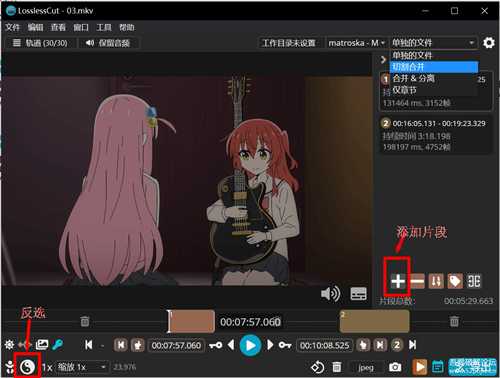Click the 1x playback speed indicator

click(47, 367)
